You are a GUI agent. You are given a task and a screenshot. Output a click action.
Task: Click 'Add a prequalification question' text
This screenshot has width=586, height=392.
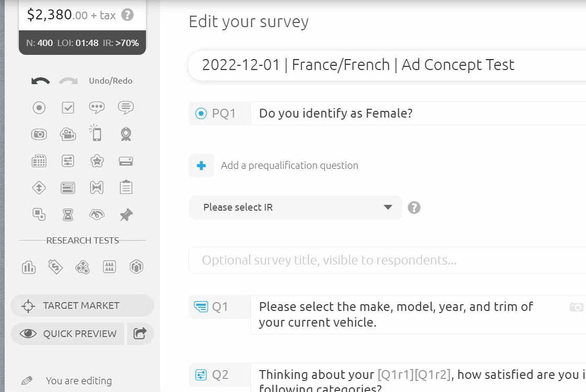tap(290, 165)
